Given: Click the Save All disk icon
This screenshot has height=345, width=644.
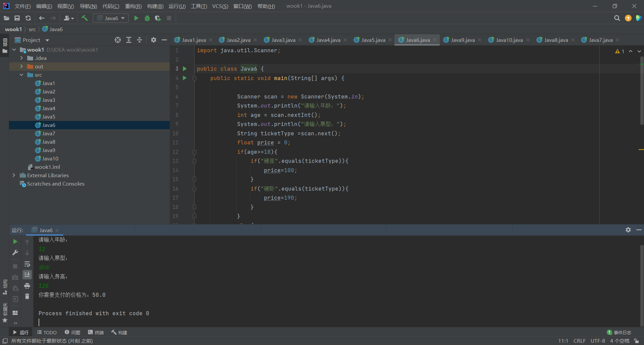Looking at the screenshot, I should pos(17,18).
